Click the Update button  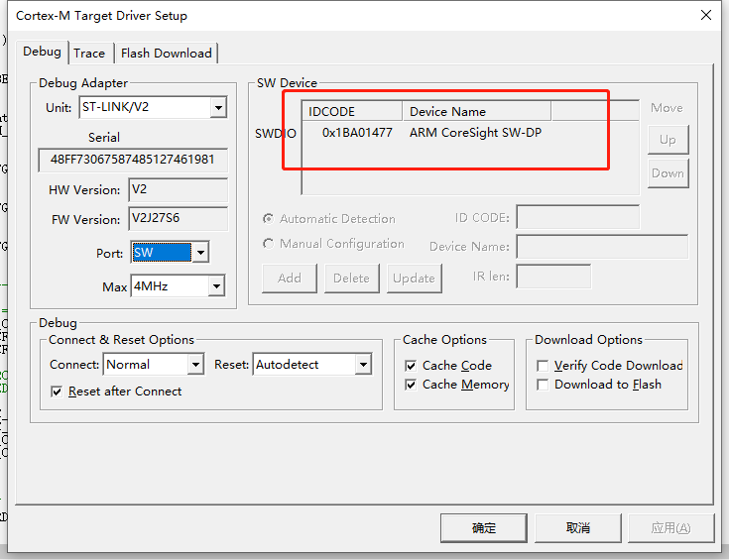point(414,279)
